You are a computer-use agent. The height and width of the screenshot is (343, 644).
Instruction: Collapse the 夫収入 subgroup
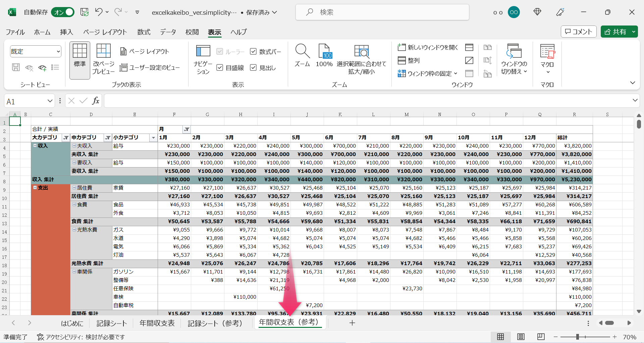pyautogui.click(x=74, y=146)
